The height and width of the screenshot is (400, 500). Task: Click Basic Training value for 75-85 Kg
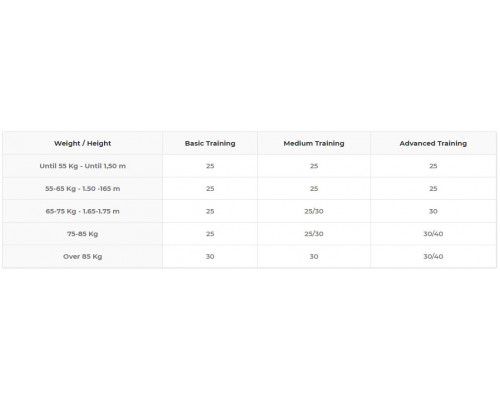210,234
